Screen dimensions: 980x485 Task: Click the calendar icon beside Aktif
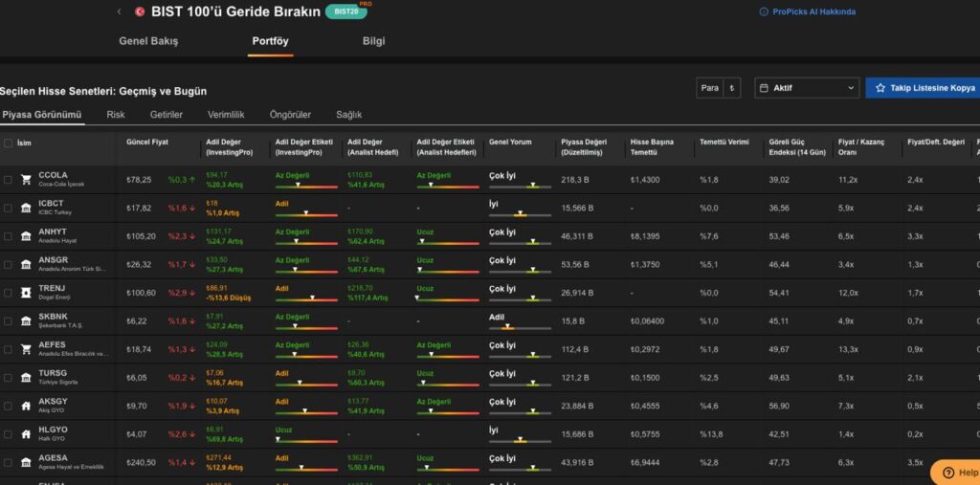pyautogui.click(x=764, y=88)
